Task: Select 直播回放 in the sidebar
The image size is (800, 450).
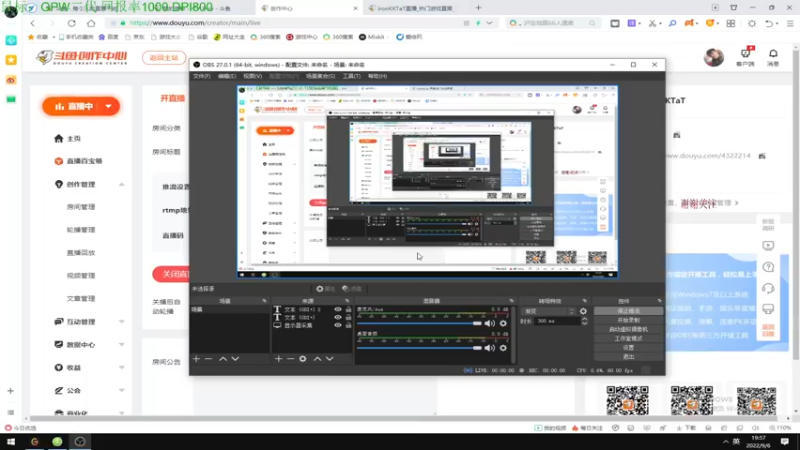Action: click(81, 253)
